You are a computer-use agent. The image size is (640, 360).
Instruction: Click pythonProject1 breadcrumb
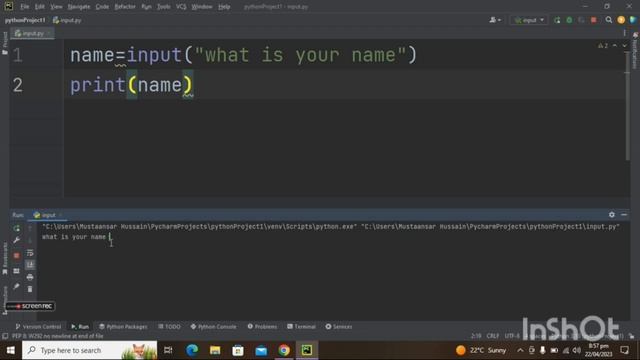point(25,20)
